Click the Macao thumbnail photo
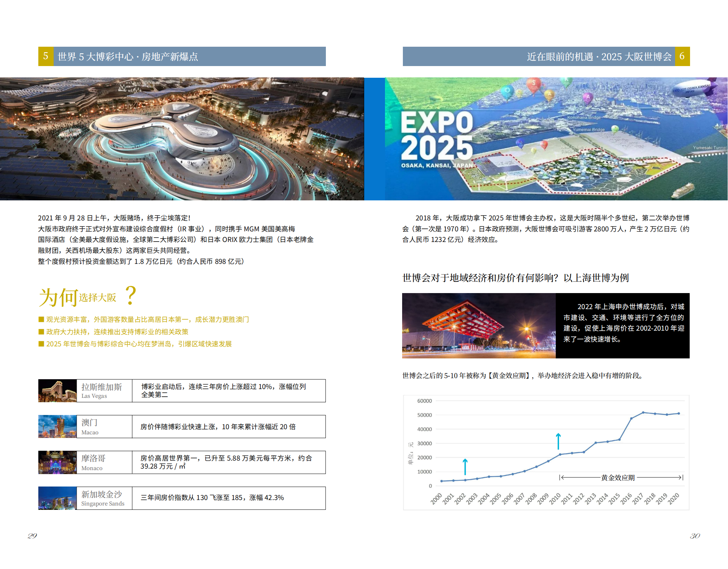The width and height of the screenshot is (728, 569). [58, 426]
